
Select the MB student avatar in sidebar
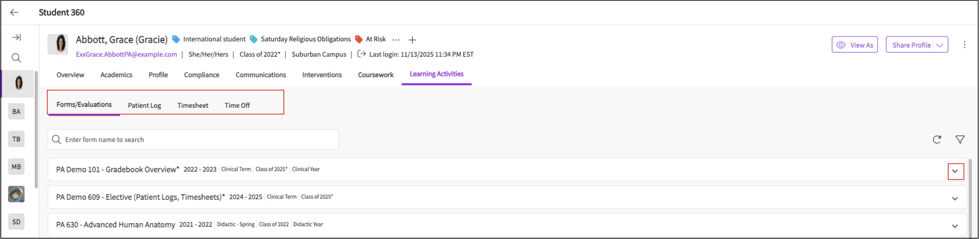click(x=16, y=166)
